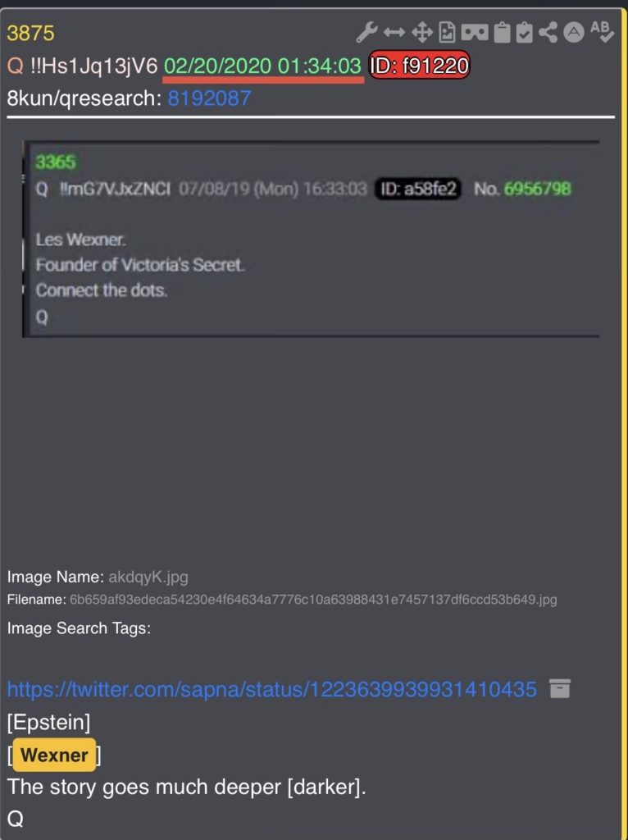The height and width of the screenshot is (840, 628).
Task: Click the share icon
Action: [x=548, y=33]
